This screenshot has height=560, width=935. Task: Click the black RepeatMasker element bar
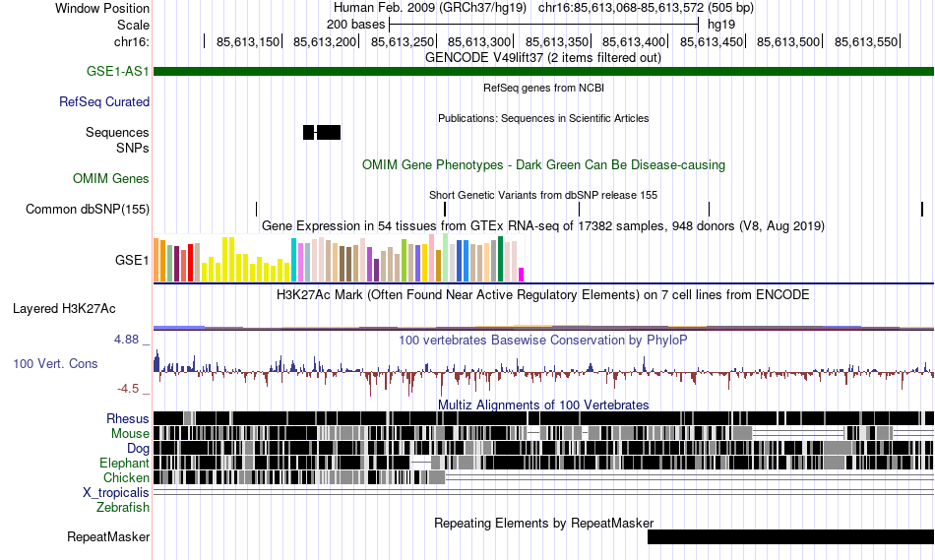coord(790,536)
